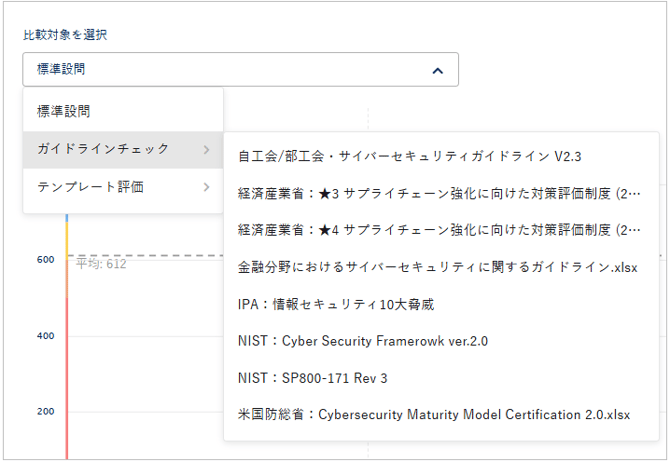Viewport: 670px width, 462px height.
Task: Click the 比較対象を選択 label
Action: [65, 35]
